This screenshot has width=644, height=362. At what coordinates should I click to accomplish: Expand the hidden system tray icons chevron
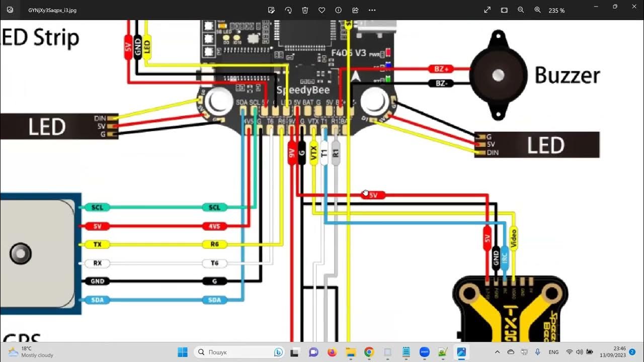498,352
